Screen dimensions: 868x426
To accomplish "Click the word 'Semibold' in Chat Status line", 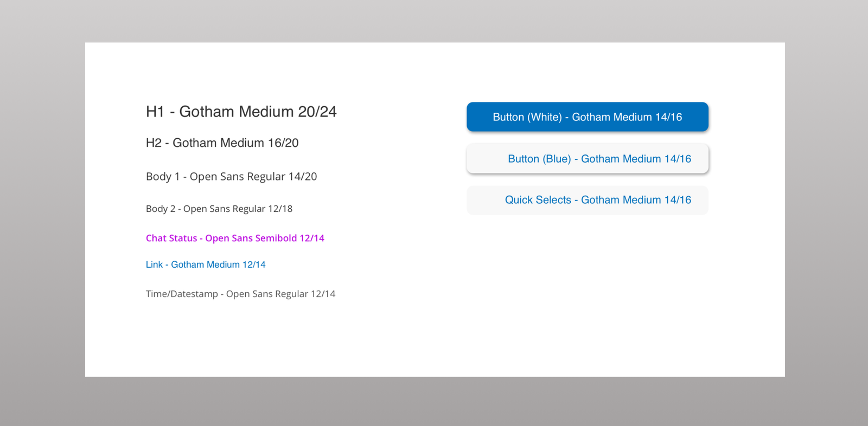I will tap(276, 238).
